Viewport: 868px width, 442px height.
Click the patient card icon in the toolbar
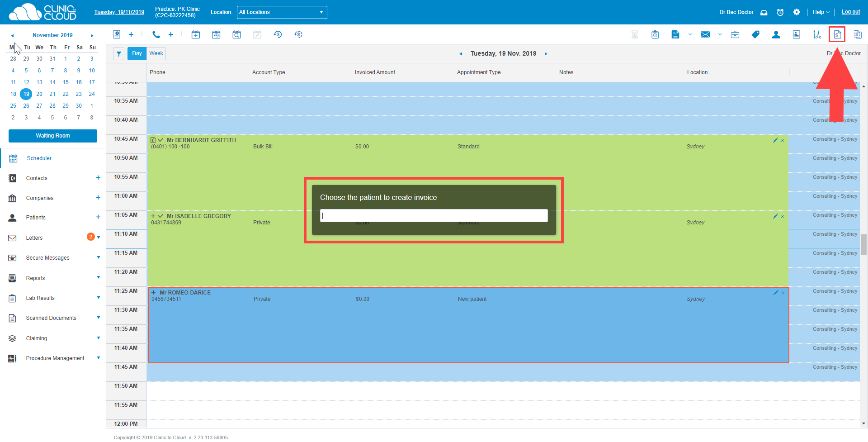(x=117, y=34)
